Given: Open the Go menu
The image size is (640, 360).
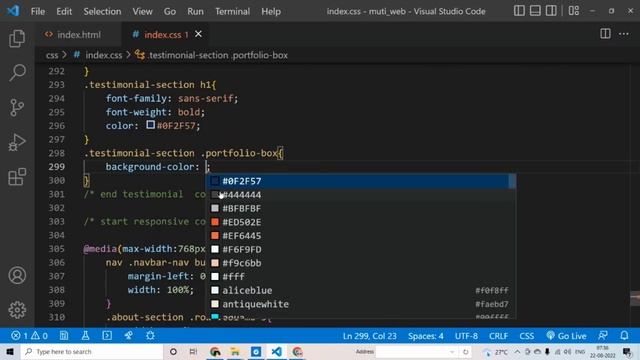Looking at the screenshot, I should (x=170, y=11).
